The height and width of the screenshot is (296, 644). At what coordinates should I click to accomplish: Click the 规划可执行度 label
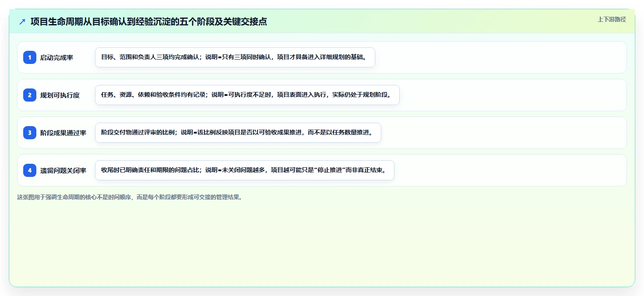pyautogui.click(x=60, y=95)
